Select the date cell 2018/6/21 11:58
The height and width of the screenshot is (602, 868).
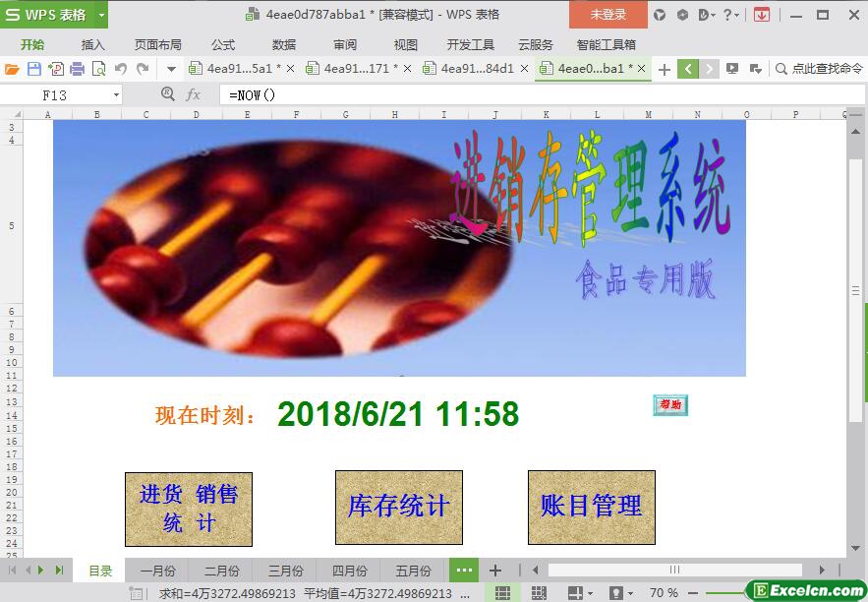coord(398,414)
